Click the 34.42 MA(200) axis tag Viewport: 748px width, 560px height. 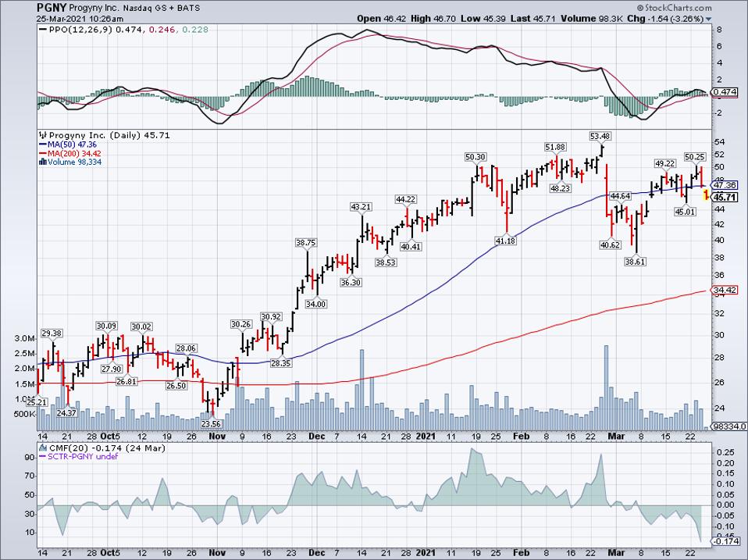[x=725, y=290]
